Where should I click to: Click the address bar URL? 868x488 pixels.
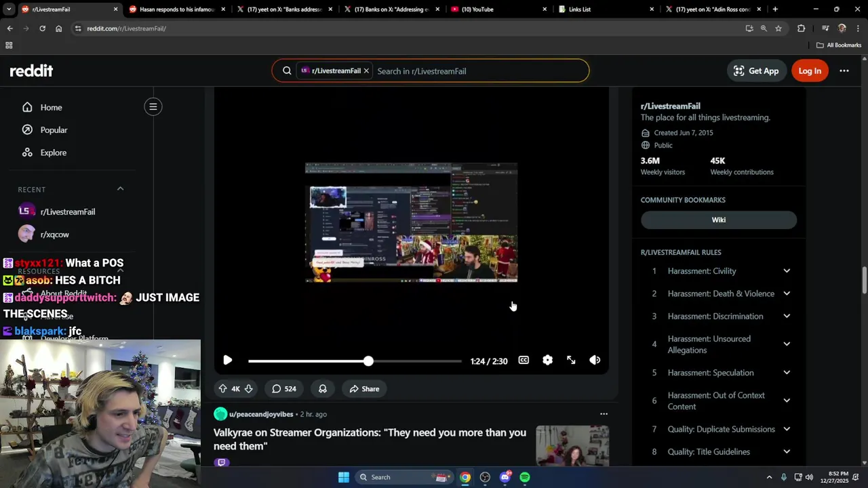(126, 28)
